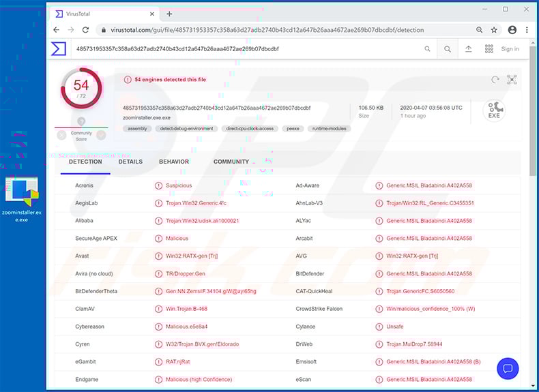Click the 54/72 detection score gauge

click(81, 89)
